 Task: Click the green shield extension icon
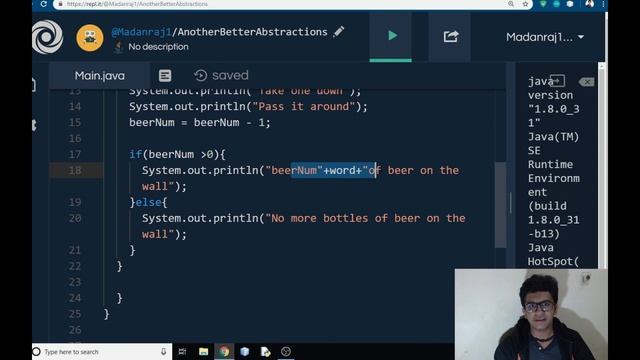point(543,4)
